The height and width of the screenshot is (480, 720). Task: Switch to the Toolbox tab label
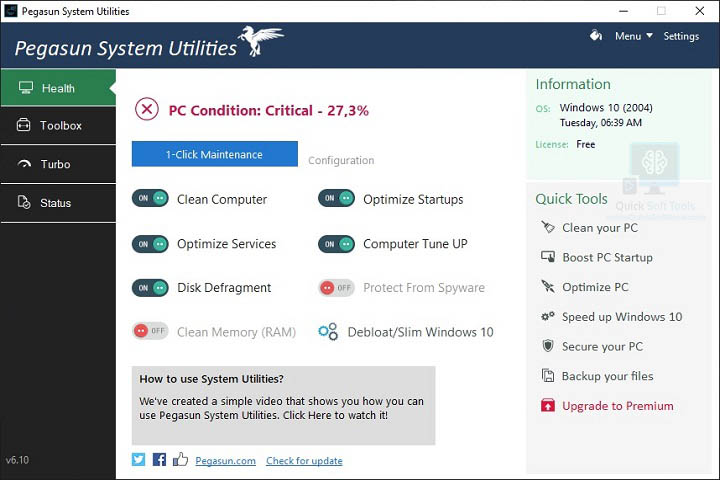[x=61, y=125]
